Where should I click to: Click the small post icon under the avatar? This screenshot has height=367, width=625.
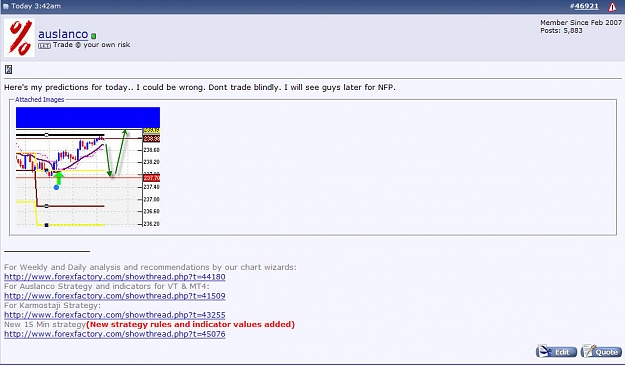click(x=8, y=70)
